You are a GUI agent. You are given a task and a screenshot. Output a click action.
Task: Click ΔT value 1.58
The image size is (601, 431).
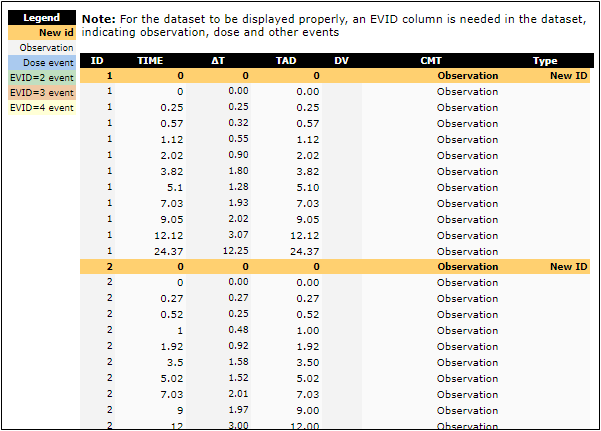click(238, 362)
